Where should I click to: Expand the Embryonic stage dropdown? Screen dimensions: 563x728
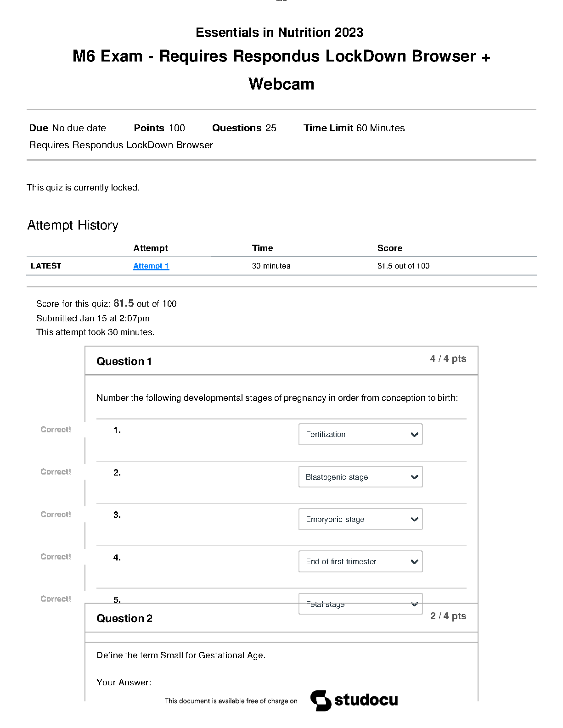coord(360,519)
